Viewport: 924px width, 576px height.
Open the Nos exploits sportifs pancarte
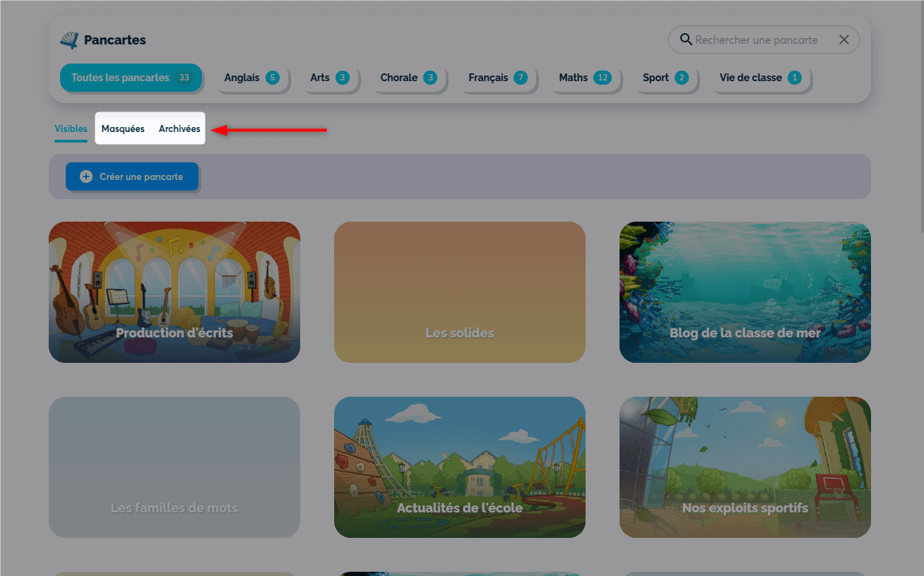tap(745, 467)
